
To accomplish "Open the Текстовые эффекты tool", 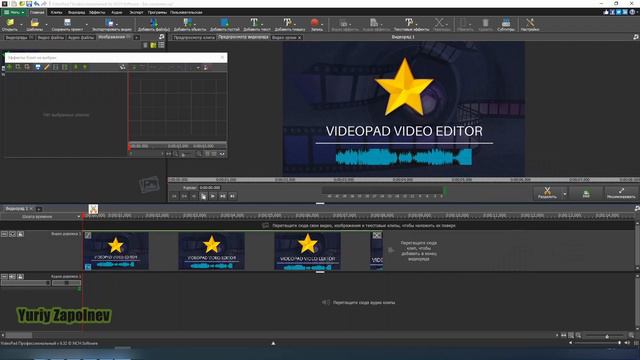I will tap(411, 23).
